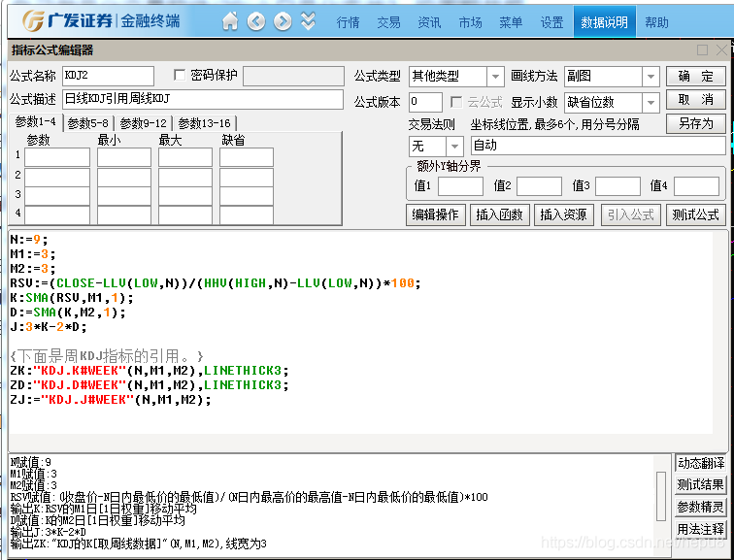The image size is (734, 560).
Task: Navigate forward with the right arrow icon
Action: tap(283, 21)
